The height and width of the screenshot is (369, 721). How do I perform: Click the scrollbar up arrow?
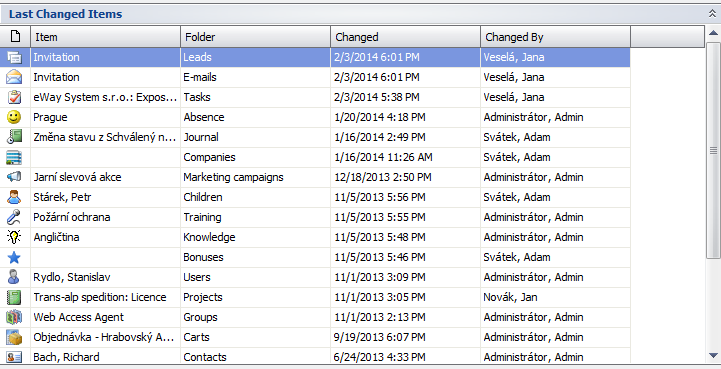[713, 33]
